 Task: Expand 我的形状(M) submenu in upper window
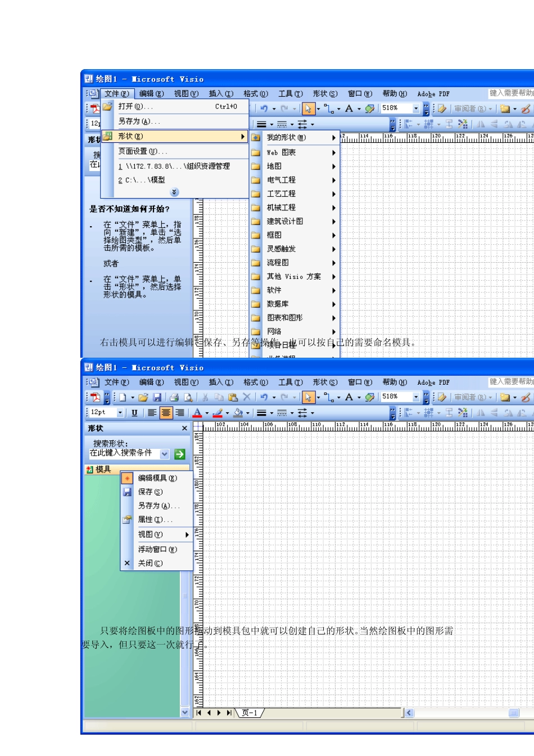[x=295, y=137]
